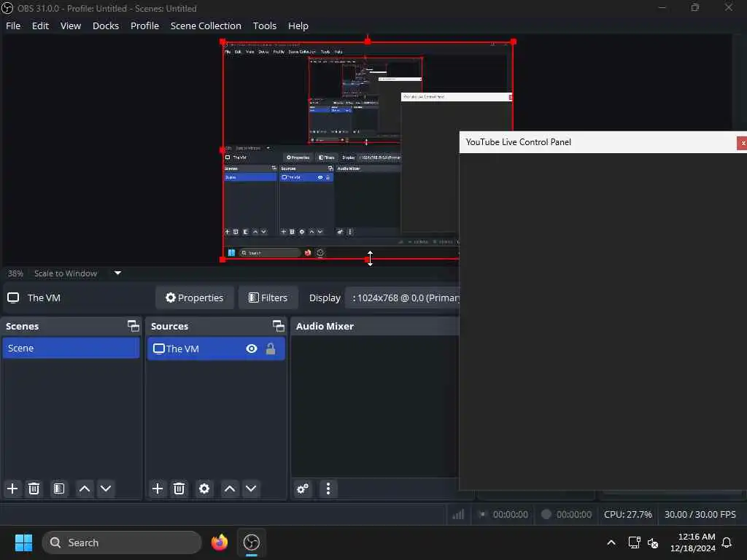This screenshot has width=747, height=560.
Task: Open scene filters icon in Scenes toolbar
Action: [58, 489]
